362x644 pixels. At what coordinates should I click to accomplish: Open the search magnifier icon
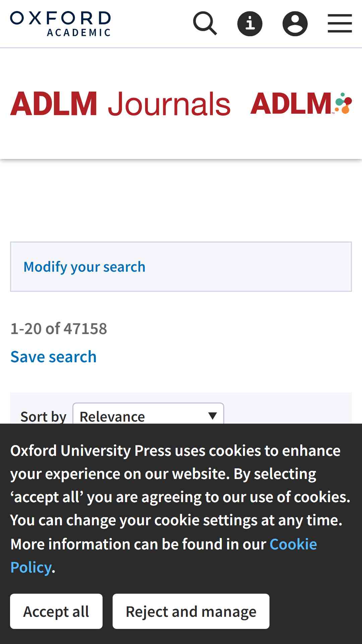(205, 23)
